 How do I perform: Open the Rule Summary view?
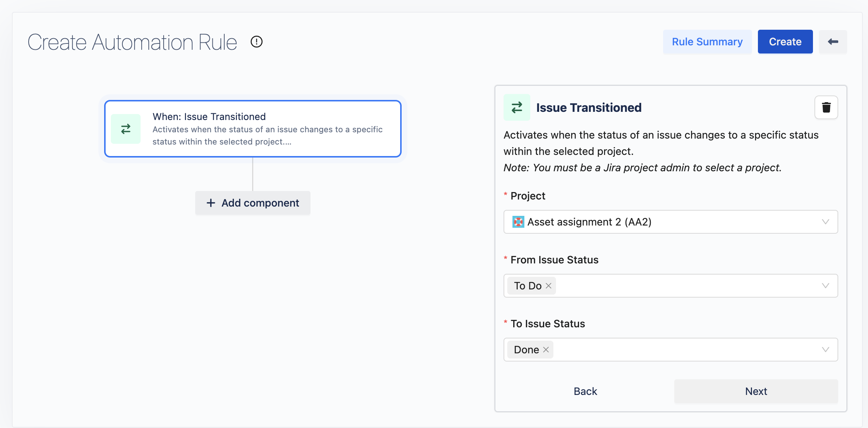click(707, 42)
